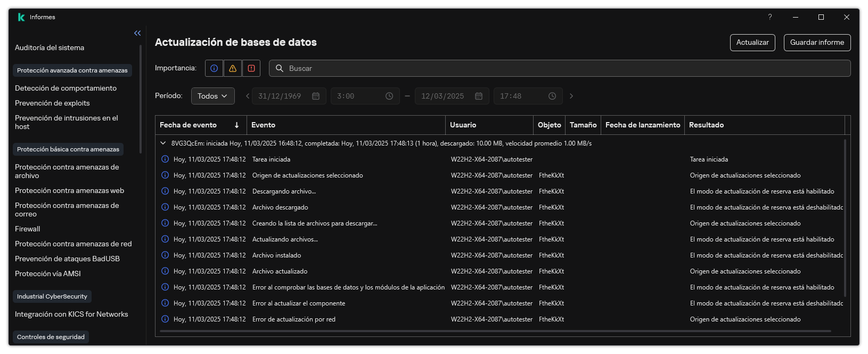Click the end time field 17:48
The width and height of the screenshot is (868, 354).
528,96
